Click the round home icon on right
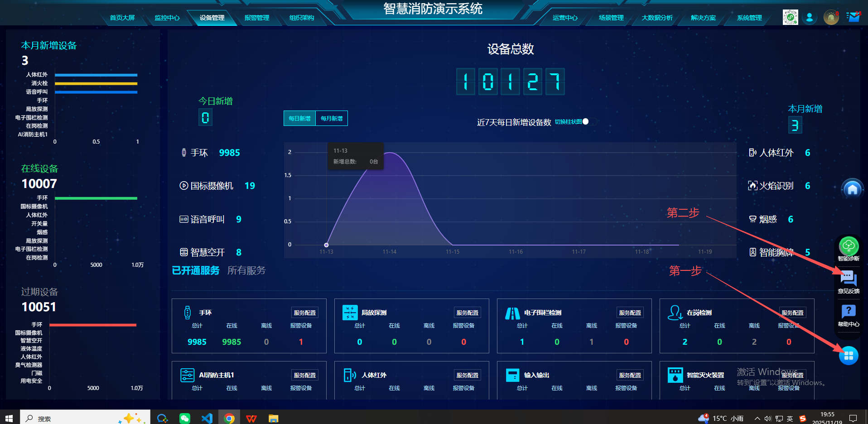868x424 pixels. pos(852,189)
